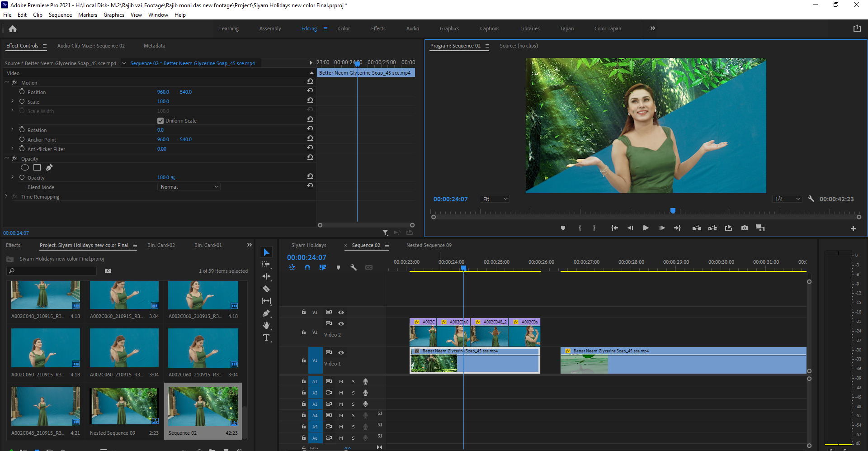Click Mark In bracket icon
This screenshot has height=451, width=868.
pos(580,228)
